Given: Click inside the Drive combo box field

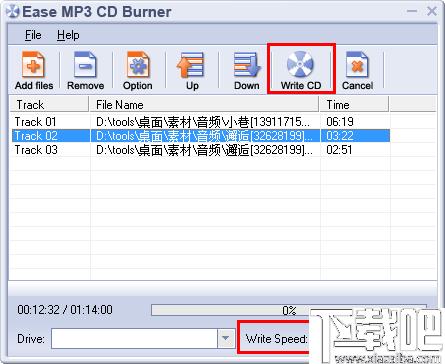Looking at the screenshot, I should tap(134, 339).
